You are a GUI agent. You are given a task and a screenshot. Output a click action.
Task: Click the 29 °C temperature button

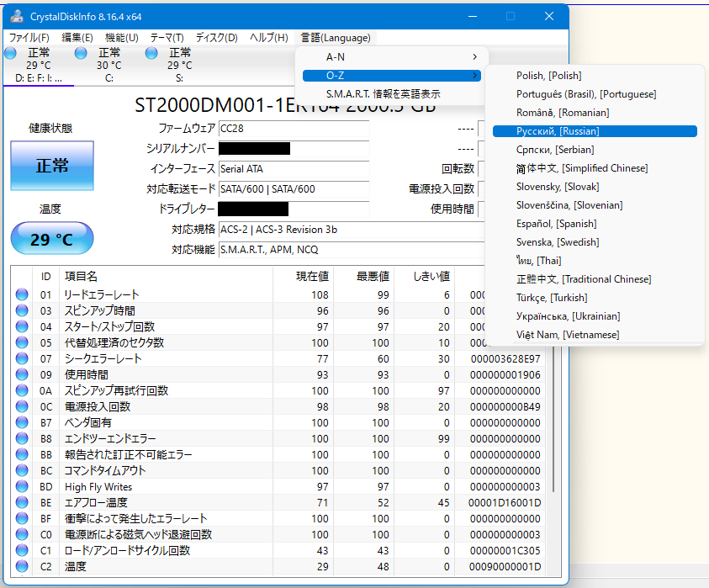[52, 238]
